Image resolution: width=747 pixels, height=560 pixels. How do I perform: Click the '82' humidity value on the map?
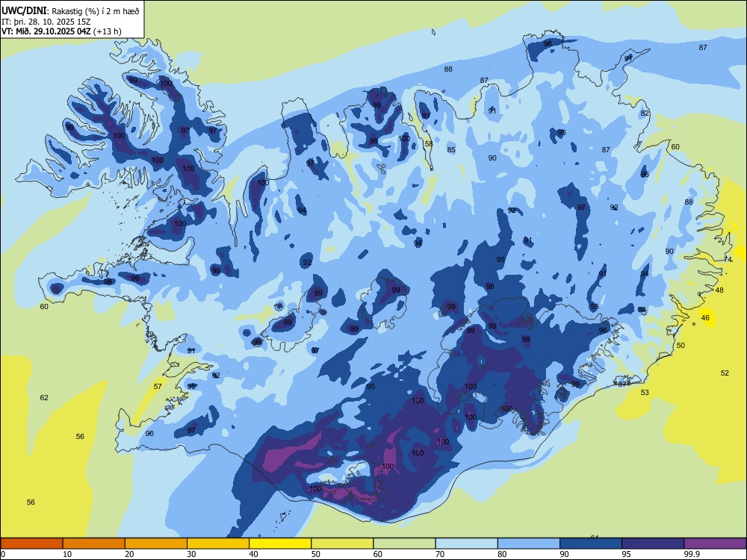(x=645, y=113)
